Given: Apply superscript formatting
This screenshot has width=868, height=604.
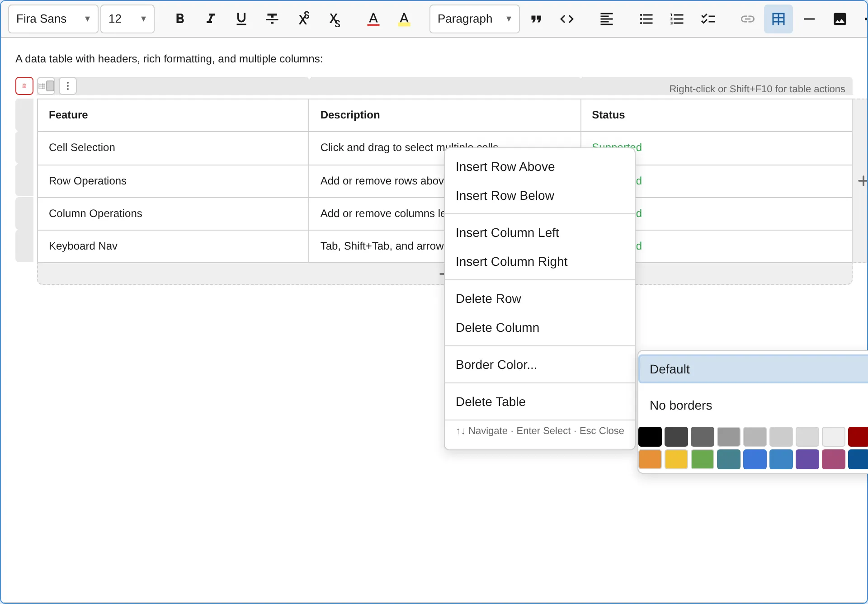Looking at the screenshot, I should pos(304,19).
